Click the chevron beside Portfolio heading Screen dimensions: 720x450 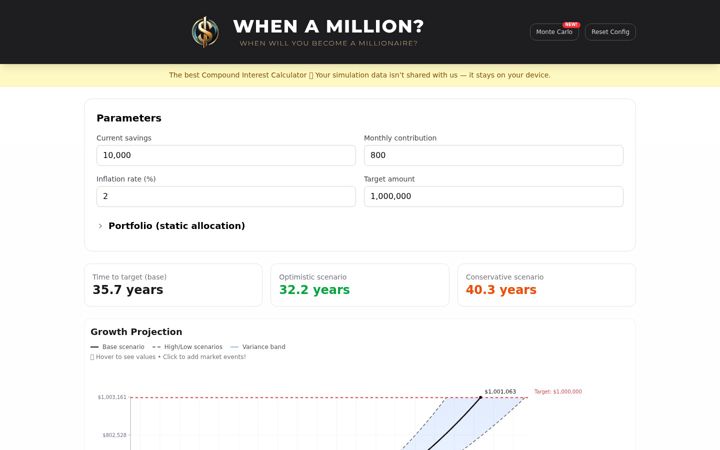[100, 226]
